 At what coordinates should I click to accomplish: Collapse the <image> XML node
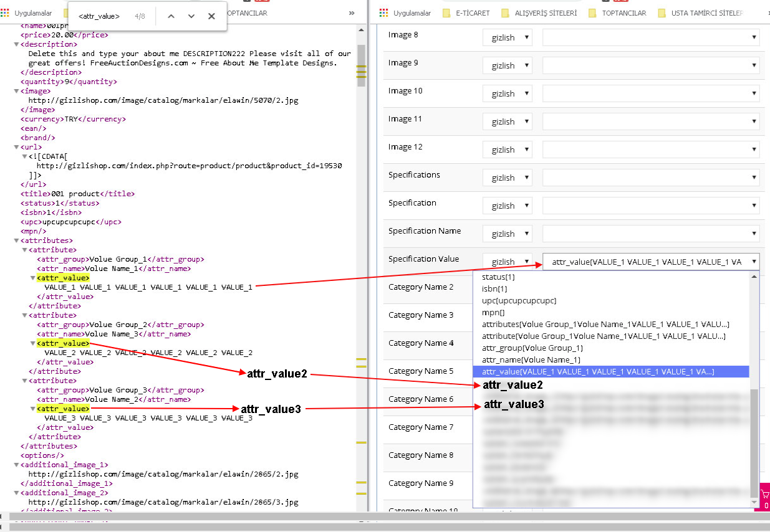pyautogui.click(x=16, y=91)
